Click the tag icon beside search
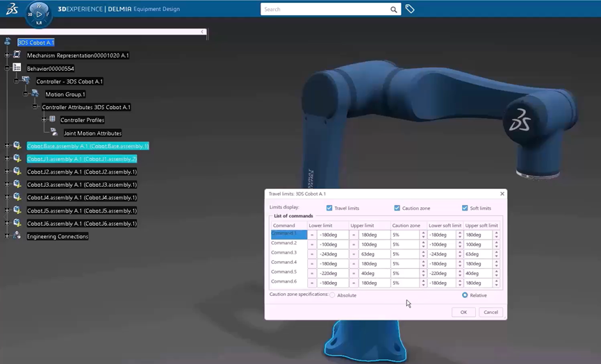The width and height of the screenshot is (601, 364). coord(410,10)
